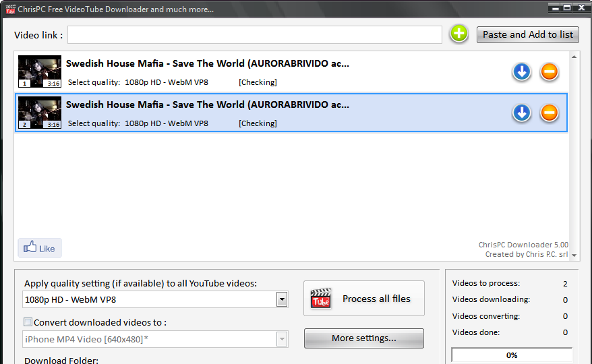
Task: Click the 0% progress bar
Action: click(x=512, y=355)
